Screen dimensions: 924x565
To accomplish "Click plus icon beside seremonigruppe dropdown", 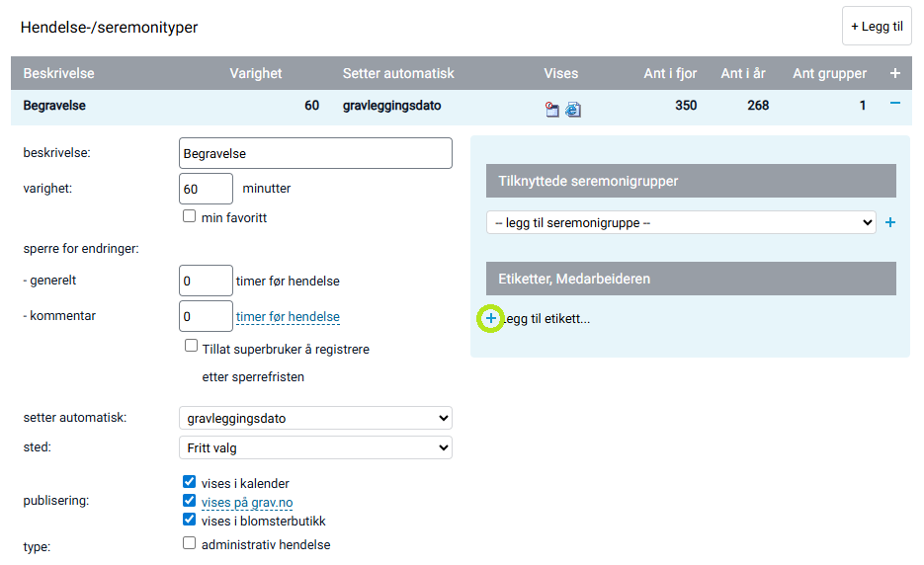I will 890,223.
